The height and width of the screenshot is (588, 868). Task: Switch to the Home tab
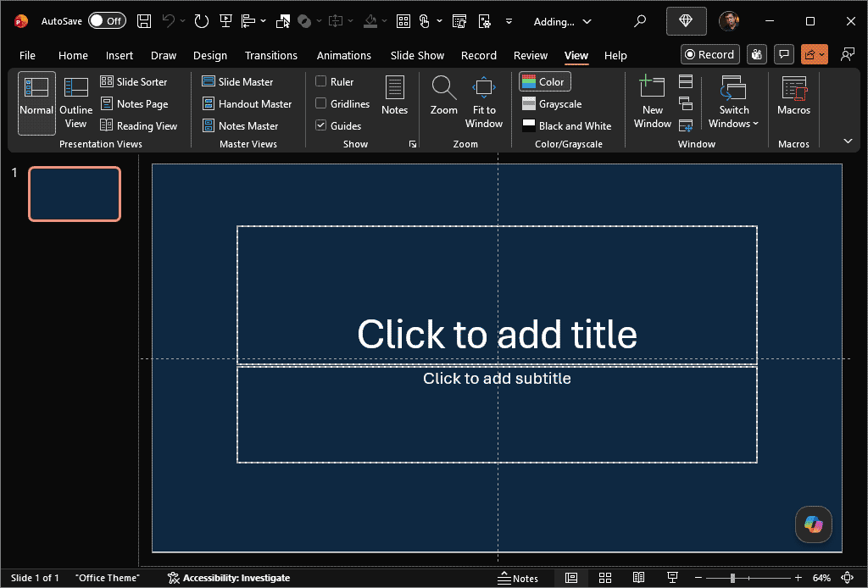[73, 55]
